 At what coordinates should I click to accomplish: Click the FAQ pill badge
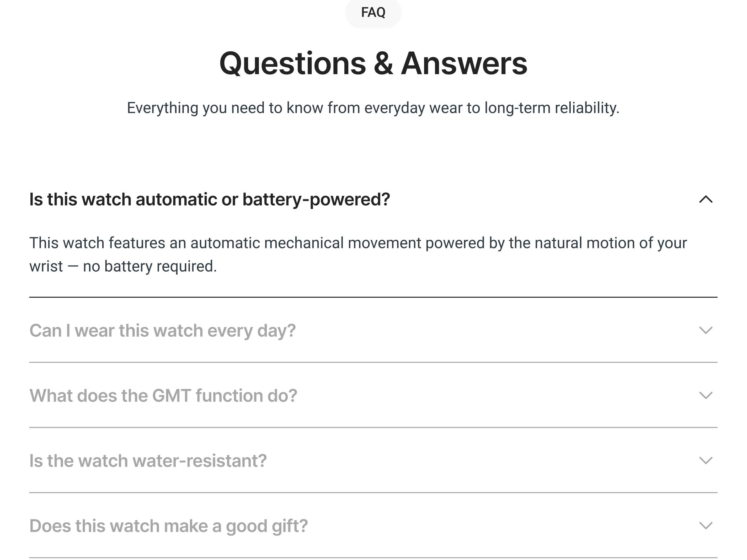[x=373, y=13]
